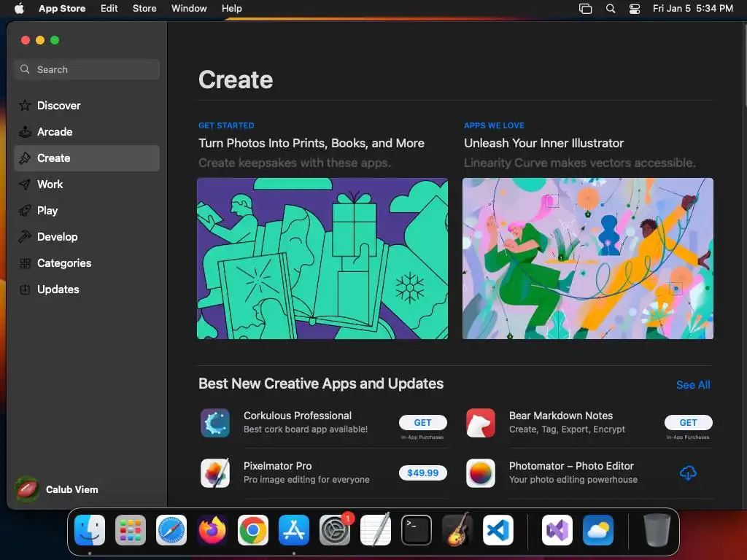Buy Pixelmator Pro for $49.99
This screenshot has width=747, height=560.
(422, 472)
